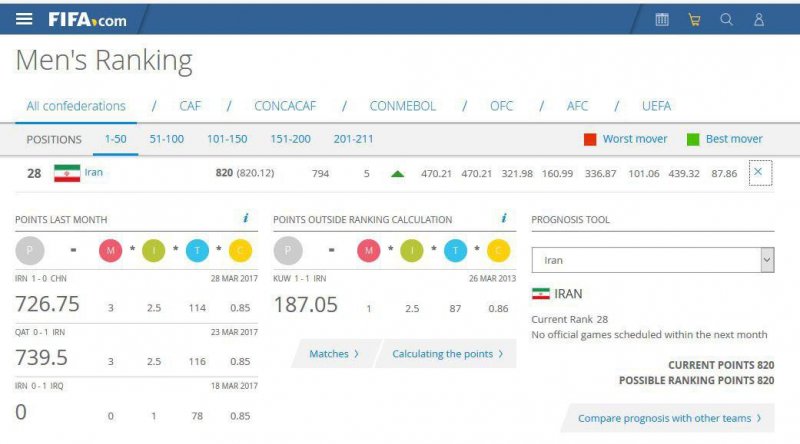Click the green Best mover swatch

pos(693,139)
